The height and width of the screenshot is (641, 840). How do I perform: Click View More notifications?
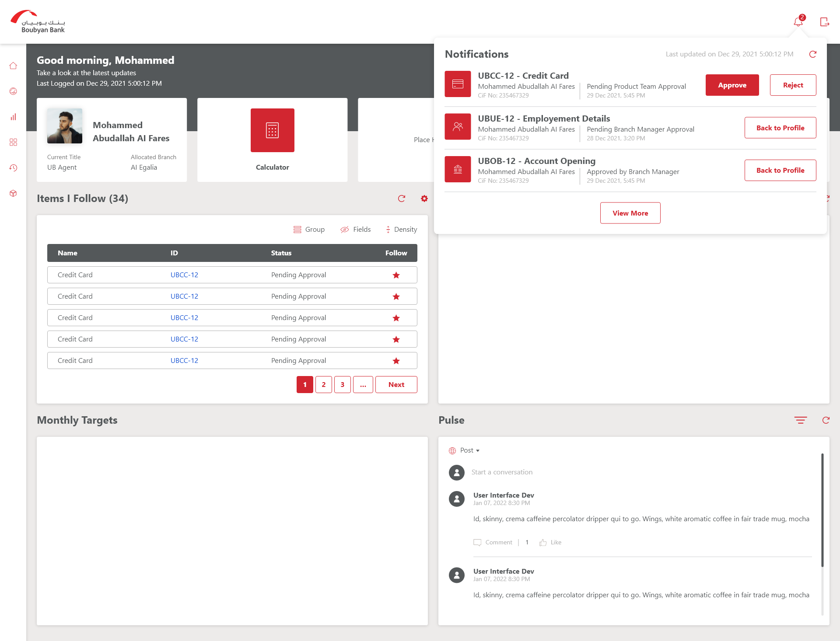[x=630, y=213]
